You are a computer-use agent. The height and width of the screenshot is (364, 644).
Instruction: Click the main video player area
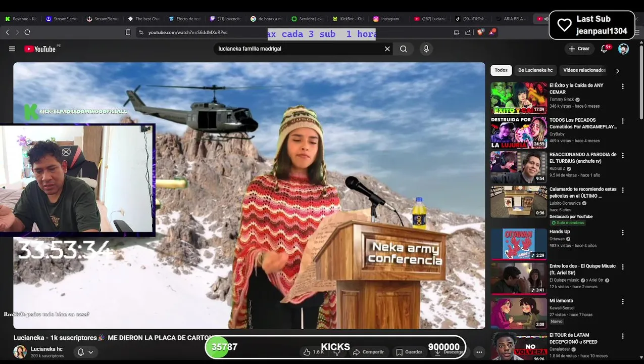pos(249,196)
